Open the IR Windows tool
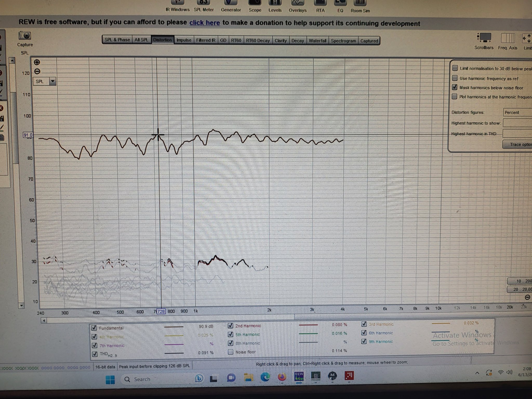 click(178, 6)
